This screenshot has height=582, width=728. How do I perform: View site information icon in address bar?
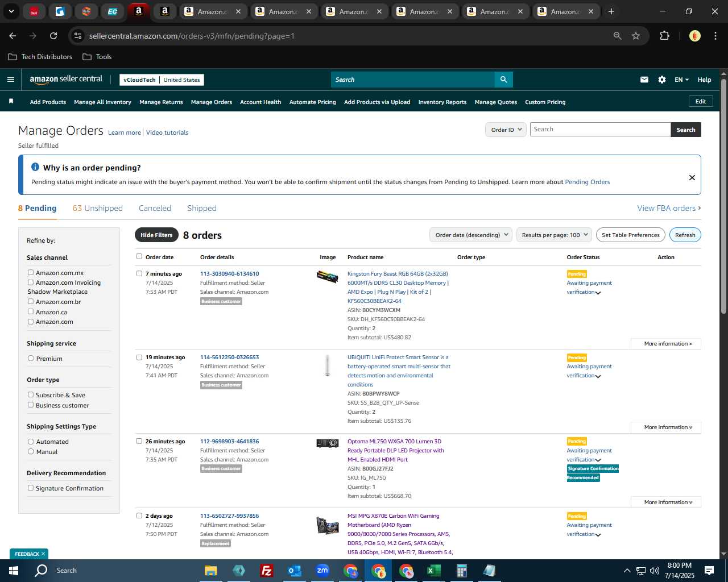[78, 36]
